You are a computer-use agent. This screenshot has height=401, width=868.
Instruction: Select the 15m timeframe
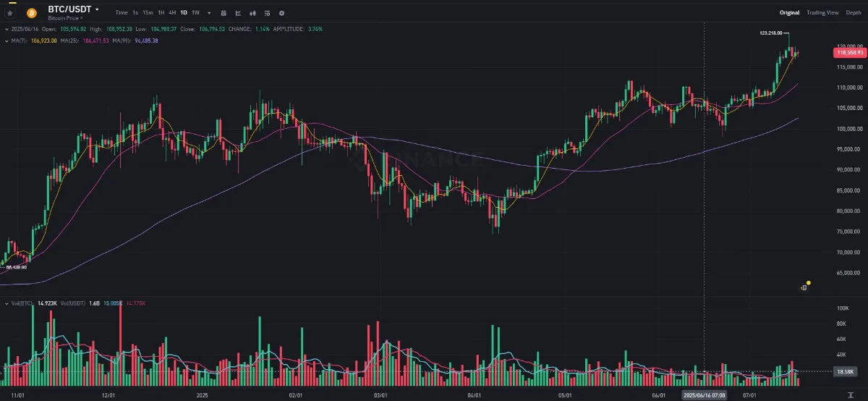[148, 13]
